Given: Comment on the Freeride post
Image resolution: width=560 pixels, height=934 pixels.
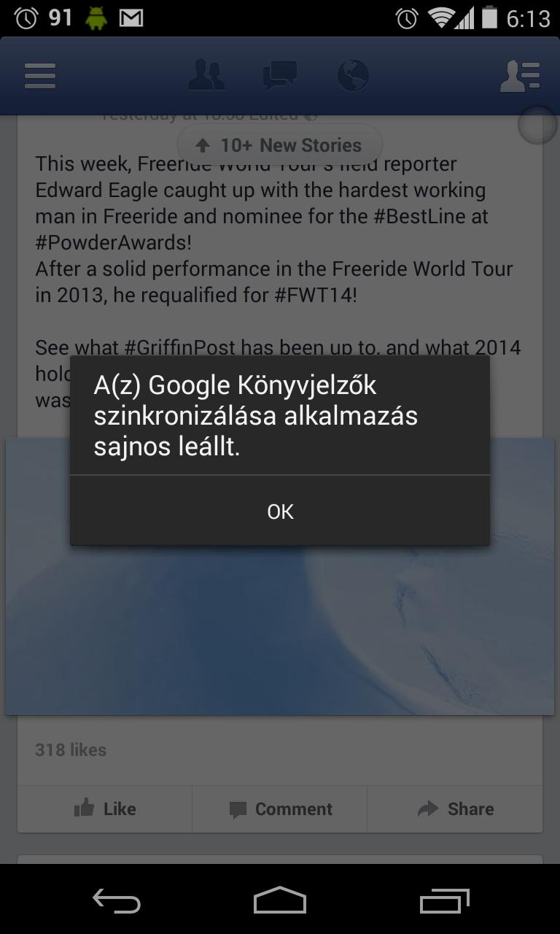Looking at the screenshot, I should tap(280, 808).
